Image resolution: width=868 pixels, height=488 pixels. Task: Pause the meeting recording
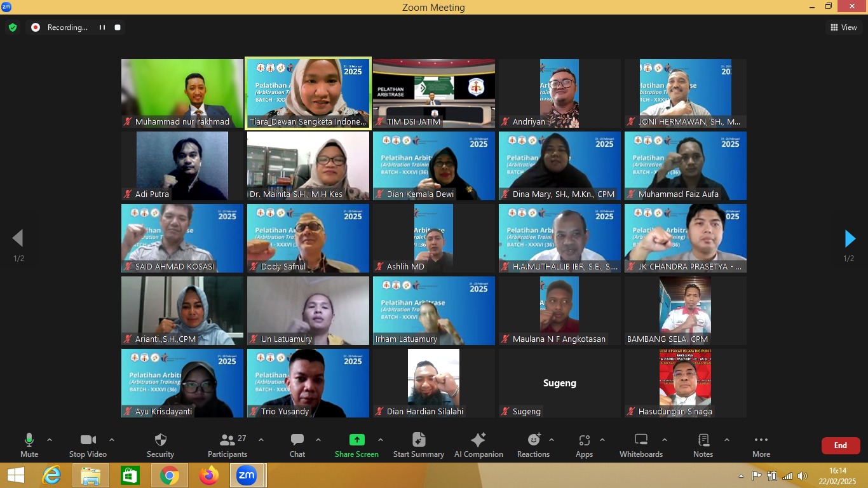pos(102,27)
